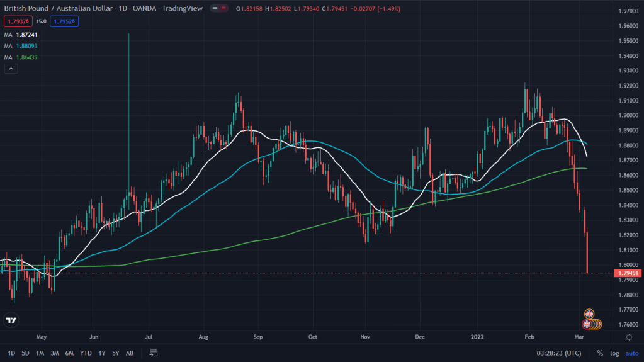Click the TradingView logo on chart
Viewport: 644px width, 362px height.
(x=11, y=320)
